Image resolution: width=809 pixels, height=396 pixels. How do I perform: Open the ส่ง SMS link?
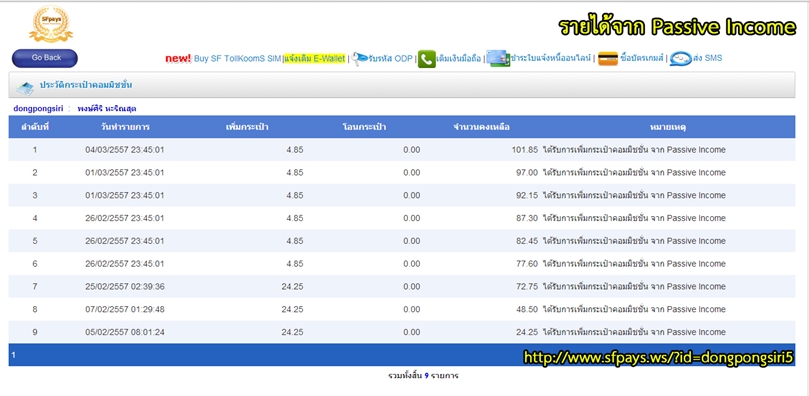coord(707,58)
